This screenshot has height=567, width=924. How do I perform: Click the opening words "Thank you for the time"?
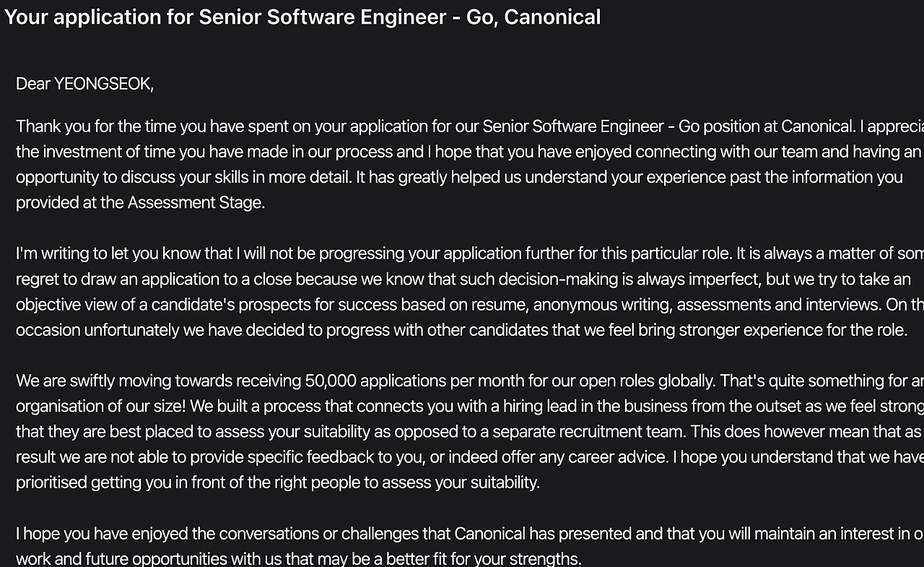(x=96, y=126)
